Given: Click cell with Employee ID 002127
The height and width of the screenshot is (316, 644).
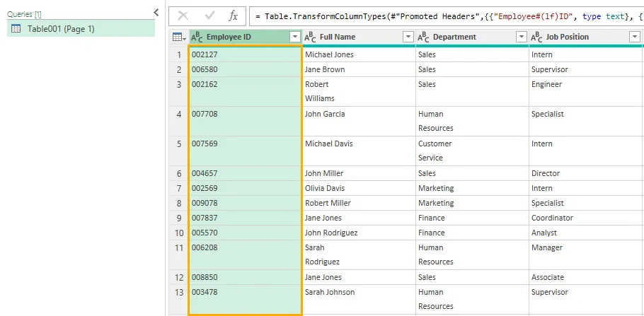Looking at the screenshot, I should 246,54.
